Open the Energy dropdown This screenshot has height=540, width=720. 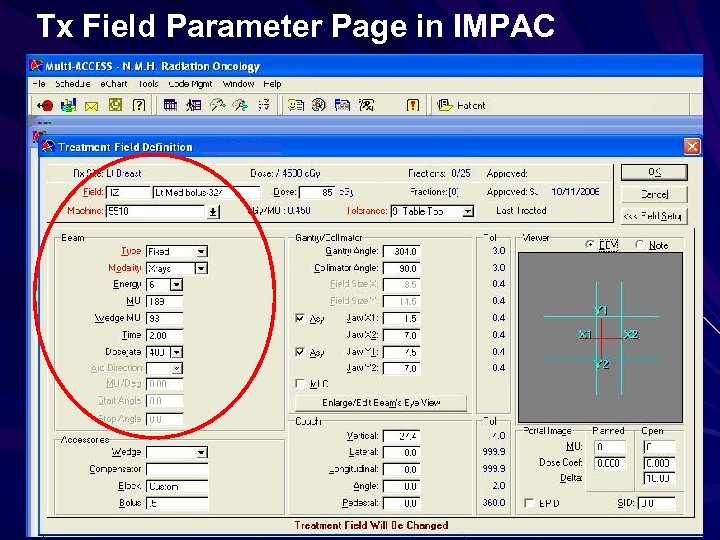[x=176, y=285]
